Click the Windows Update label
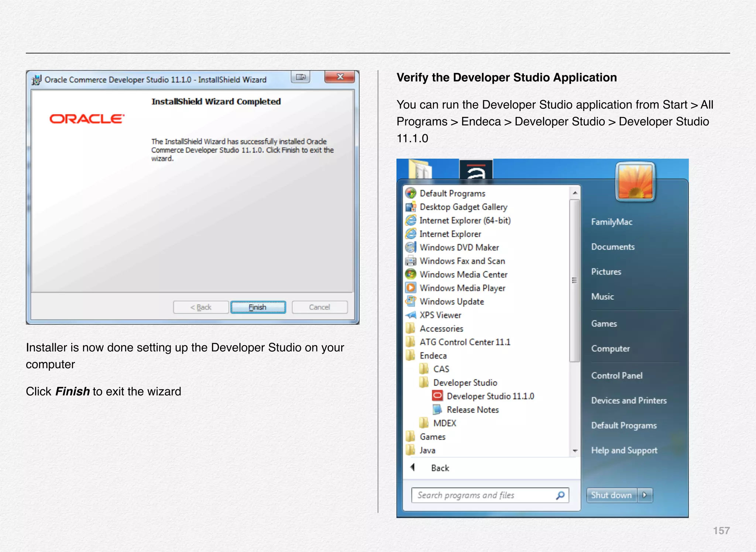The width and height of the screenshot is (756, 552). pos(452,301)
